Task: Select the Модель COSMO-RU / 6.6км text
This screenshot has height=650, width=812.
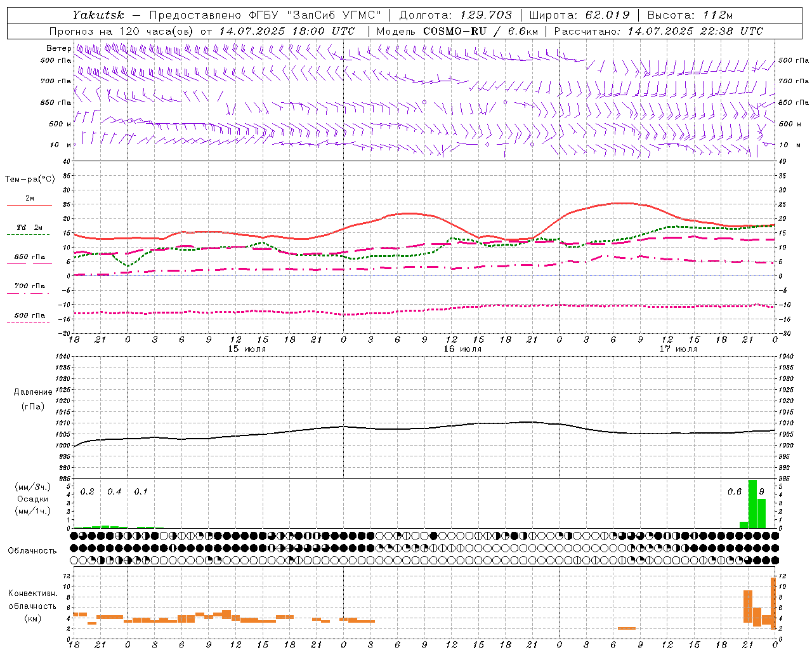Action: pyautogui.click(x=457, y=31)
